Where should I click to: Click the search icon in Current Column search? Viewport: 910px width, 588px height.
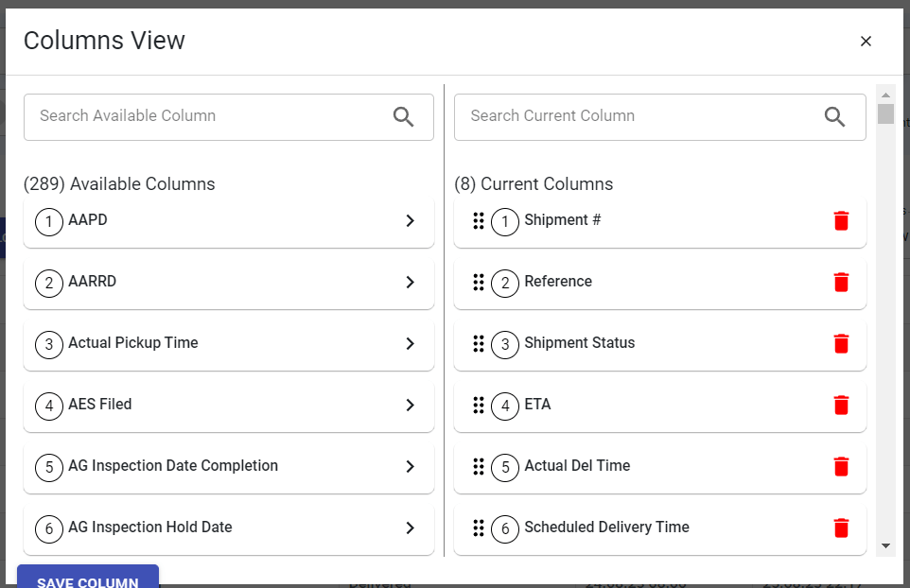click(x=834, y=116)
